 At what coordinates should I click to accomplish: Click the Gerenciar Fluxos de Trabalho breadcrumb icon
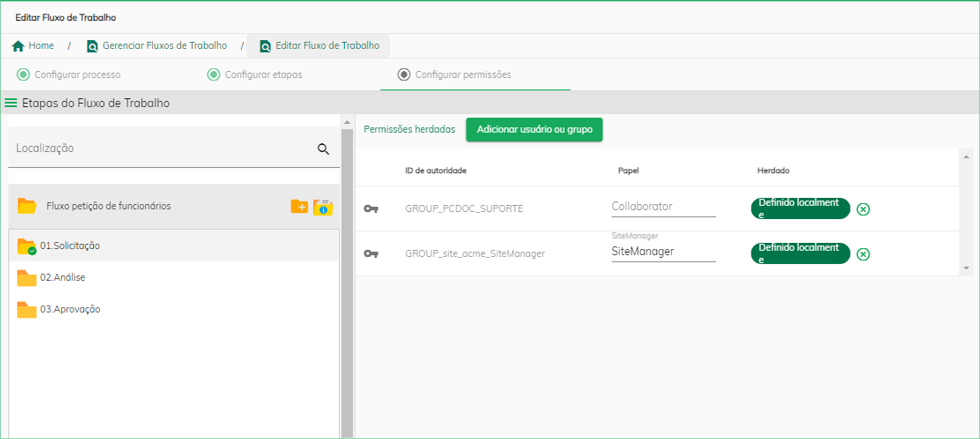92,46
